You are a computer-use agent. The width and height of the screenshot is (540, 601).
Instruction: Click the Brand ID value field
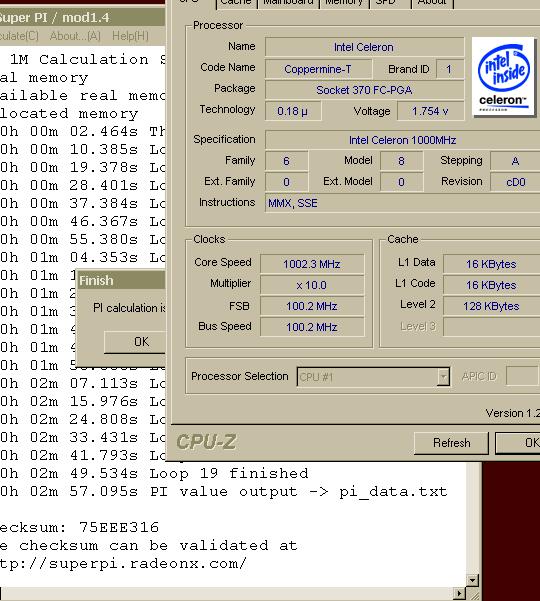coord(449,69)
